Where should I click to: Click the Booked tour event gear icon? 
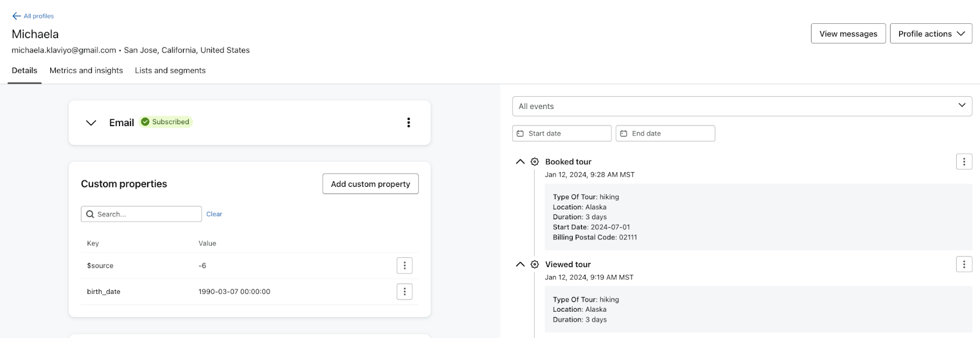(x=535, y=162)
